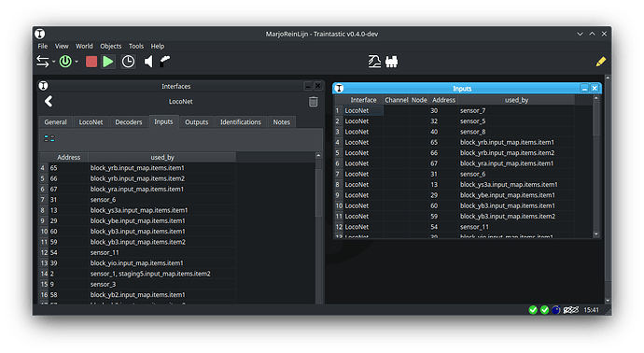Image resolution: width=644 pixels, height=353 pixels.
Task: Open the railway track board icon
Action: click(374, 62)
